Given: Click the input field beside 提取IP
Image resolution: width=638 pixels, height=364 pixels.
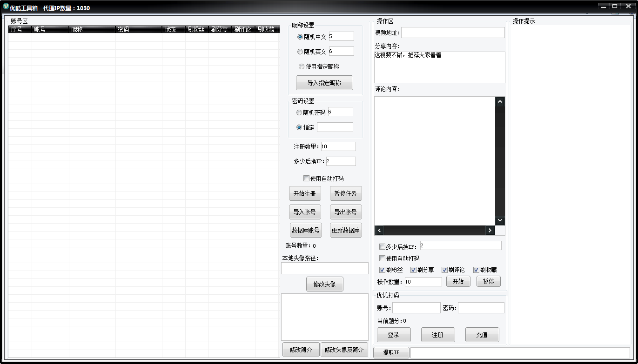Looking at the screenshot, I should (520, 352).
